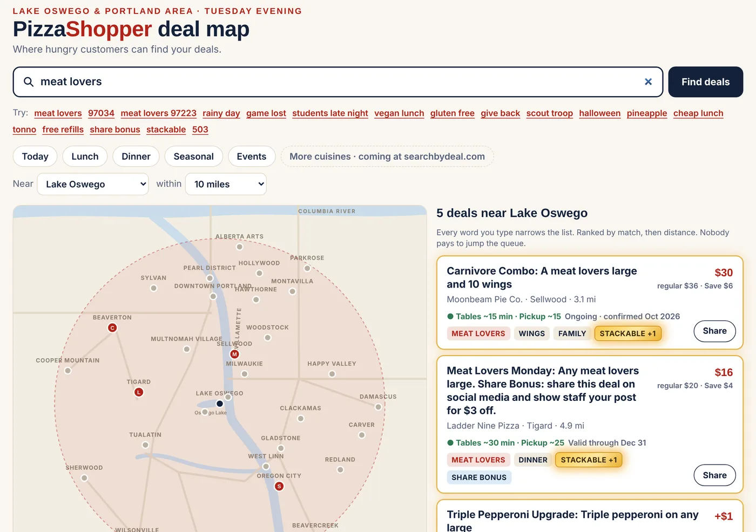Click the 'More cuisines' searchbydeal.com chip
This screenshot has width=756, height=532.
click(387, 156)
